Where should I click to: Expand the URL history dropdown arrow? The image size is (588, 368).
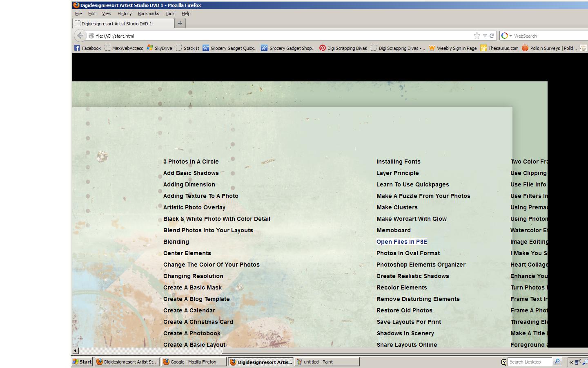coord(485,36)
